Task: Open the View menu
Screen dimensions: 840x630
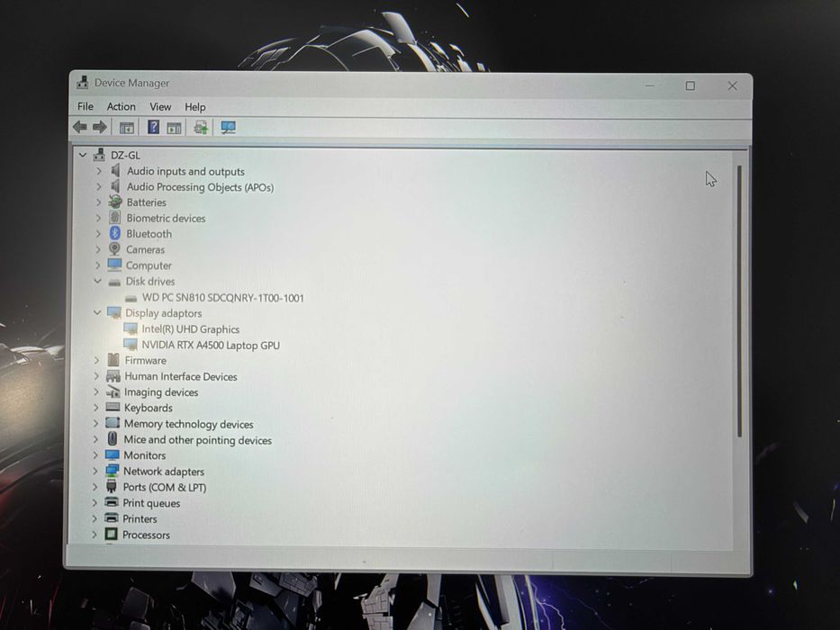Action: tap(160, 106)
